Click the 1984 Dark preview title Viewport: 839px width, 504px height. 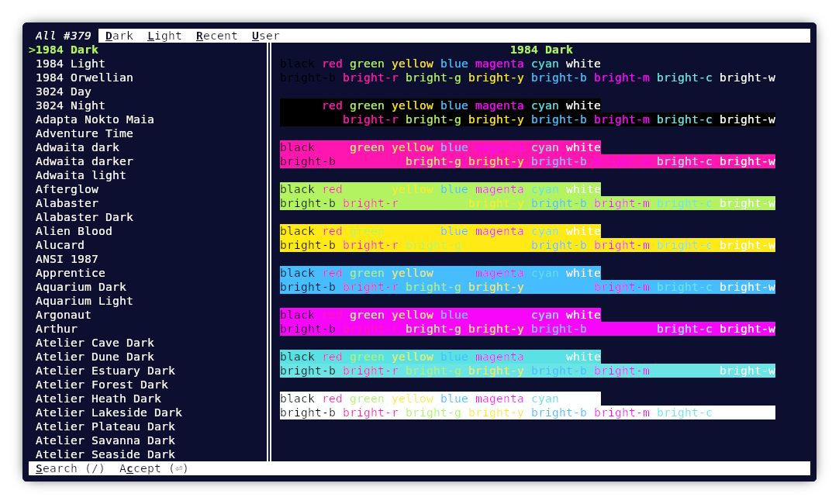click(540, 50)
